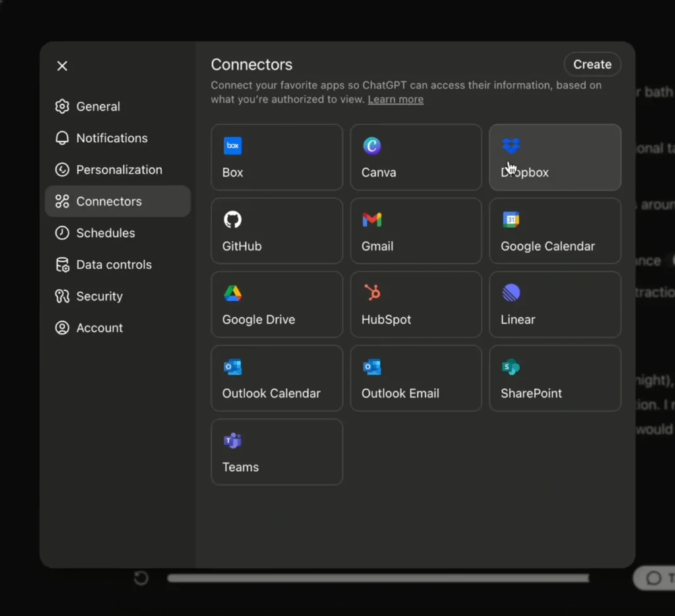Open Account settings
This screenshot has width=675, height=616.
point(117,328)
